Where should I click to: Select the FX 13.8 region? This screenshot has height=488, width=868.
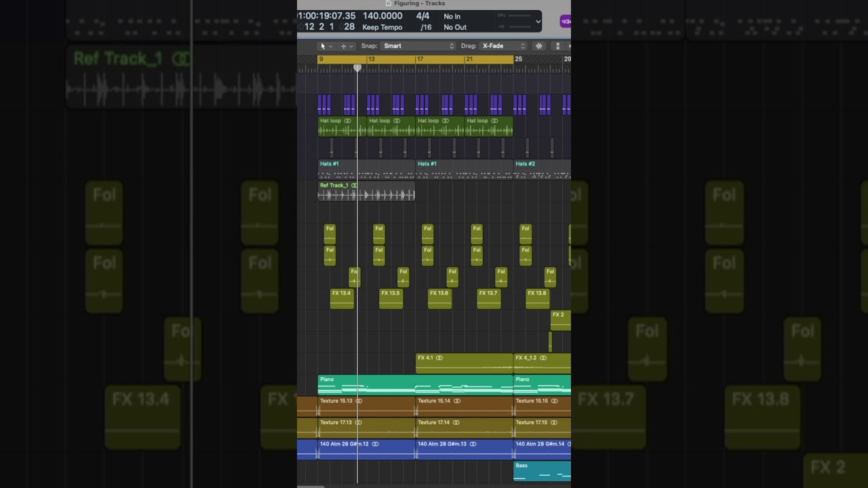[537, 299]
